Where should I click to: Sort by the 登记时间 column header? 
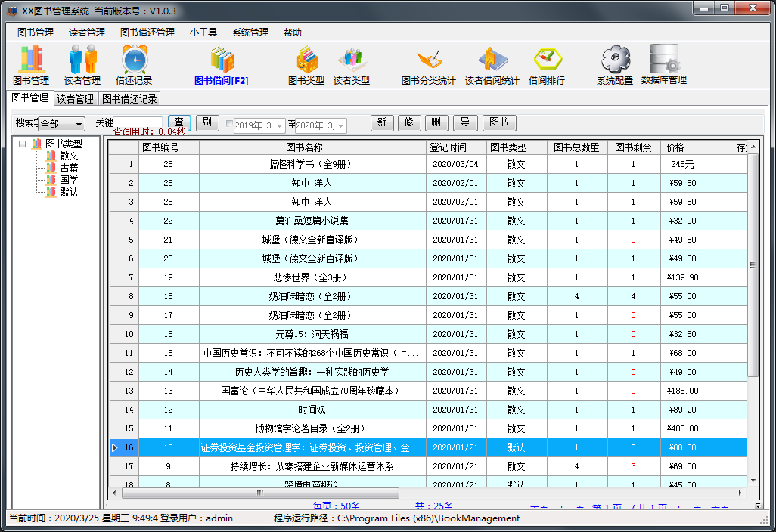tap(456, 147)
